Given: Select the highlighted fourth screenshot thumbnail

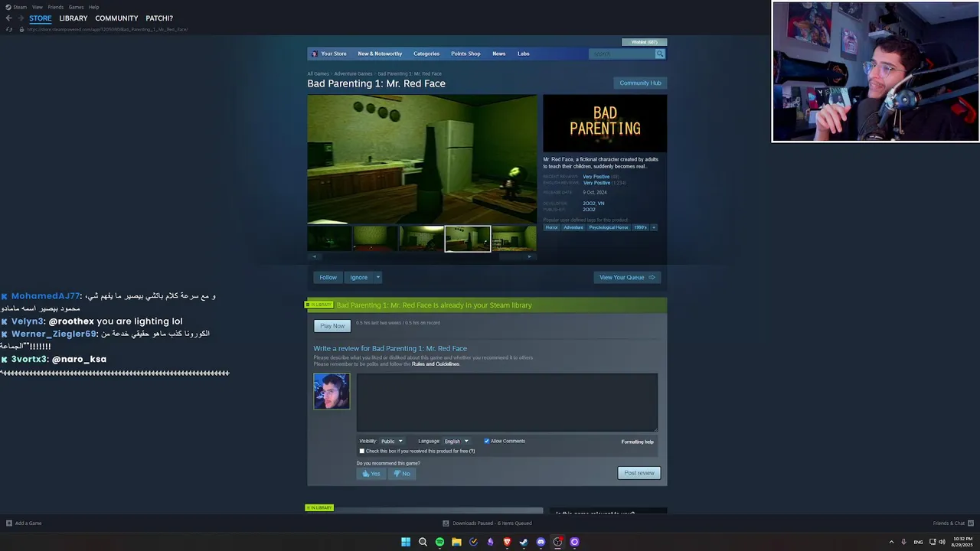Looking at the screenshot, I should [468, 239].
